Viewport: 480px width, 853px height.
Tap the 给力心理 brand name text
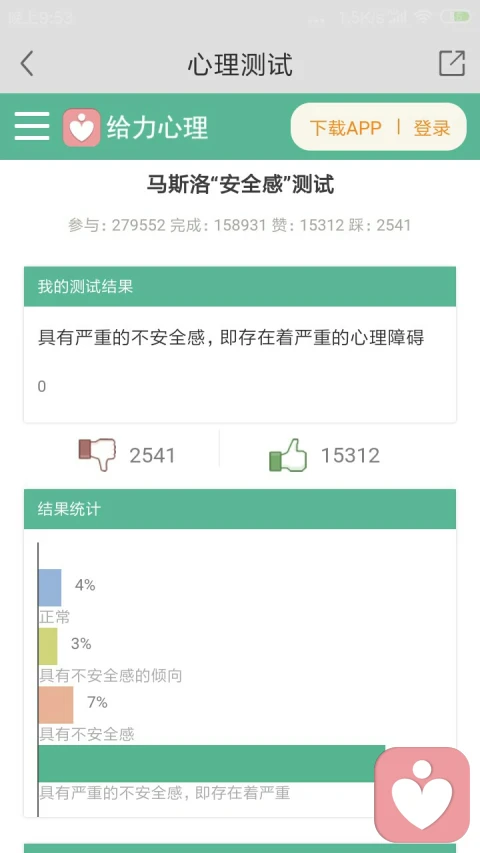158,127
